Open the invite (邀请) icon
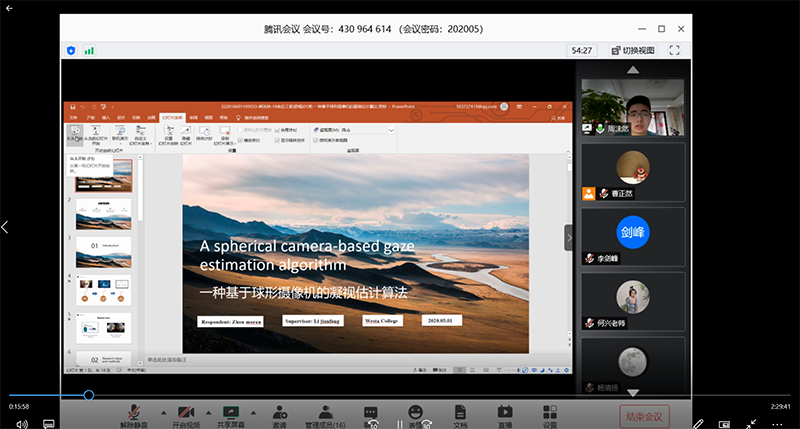The height and width of the screenshot is (429, 800). 280,414
